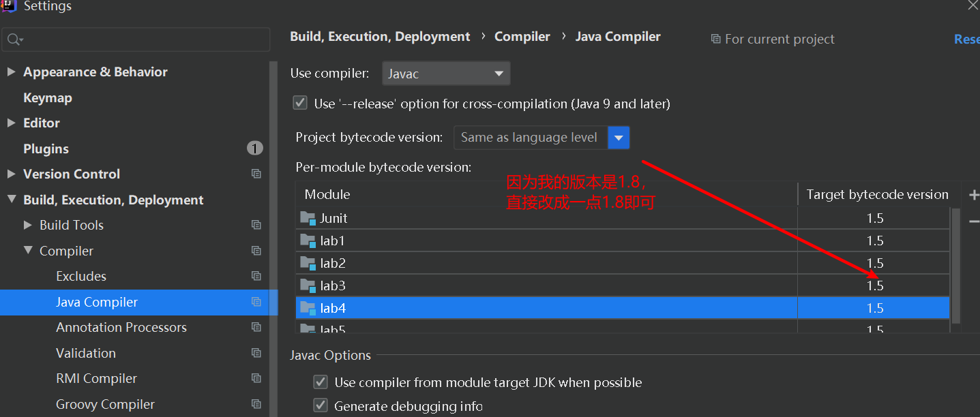Toggle Use compiler from module target JDK
Screen dimensions: 980x417
pos(320,382)
